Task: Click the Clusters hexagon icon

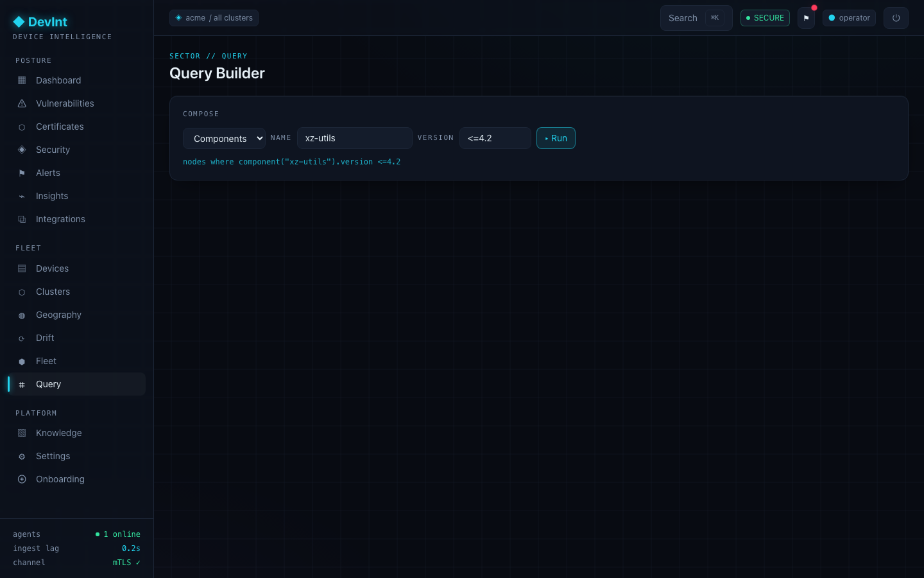Action: (x=22, y=292)
